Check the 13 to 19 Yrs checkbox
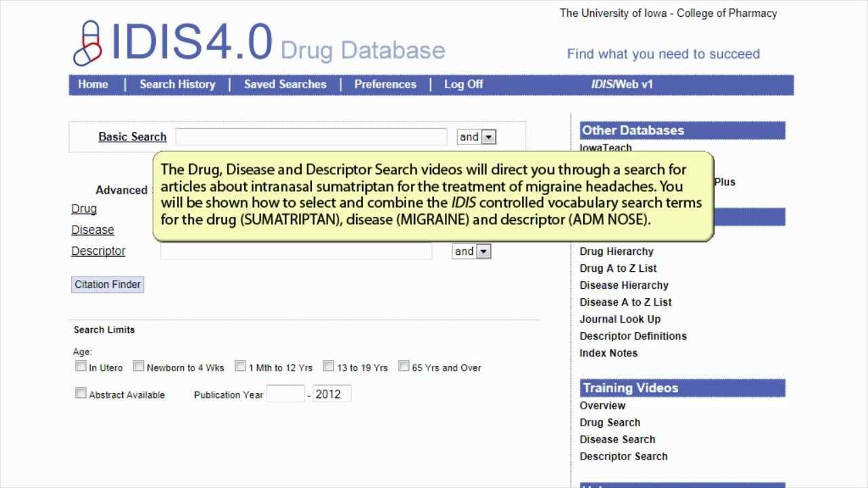Viewport: 868px width, 488px height. tap(329, 366)
